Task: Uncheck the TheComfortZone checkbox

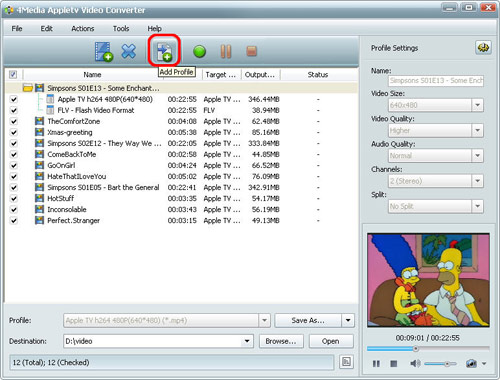Action: point(13,121)
